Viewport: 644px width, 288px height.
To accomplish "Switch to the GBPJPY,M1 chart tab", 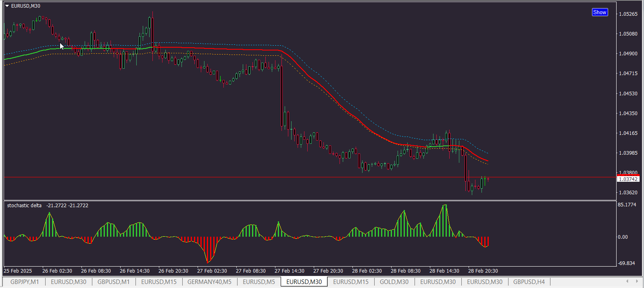I will click(x=25, y=282).
